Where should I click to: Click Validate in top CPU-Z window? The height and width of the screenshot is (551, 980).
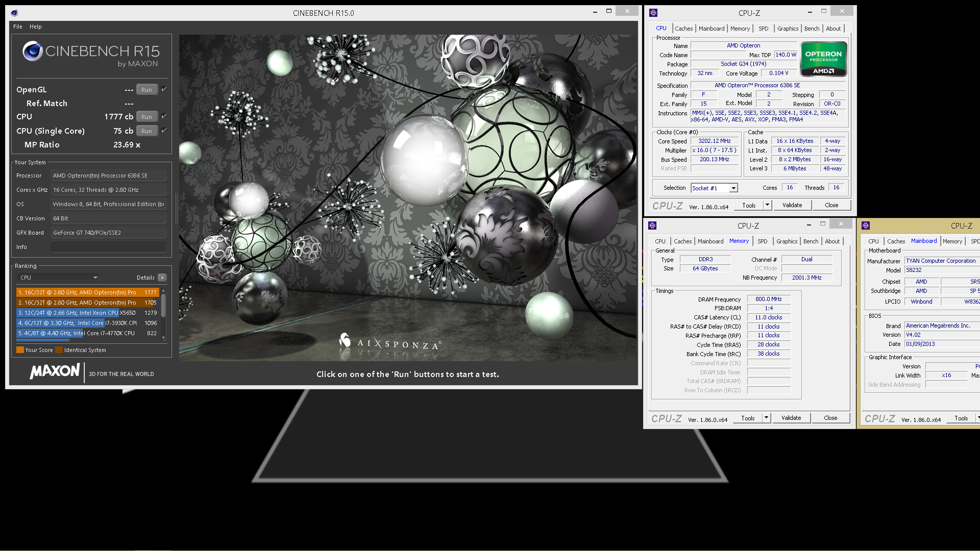[x=792, y=205]
